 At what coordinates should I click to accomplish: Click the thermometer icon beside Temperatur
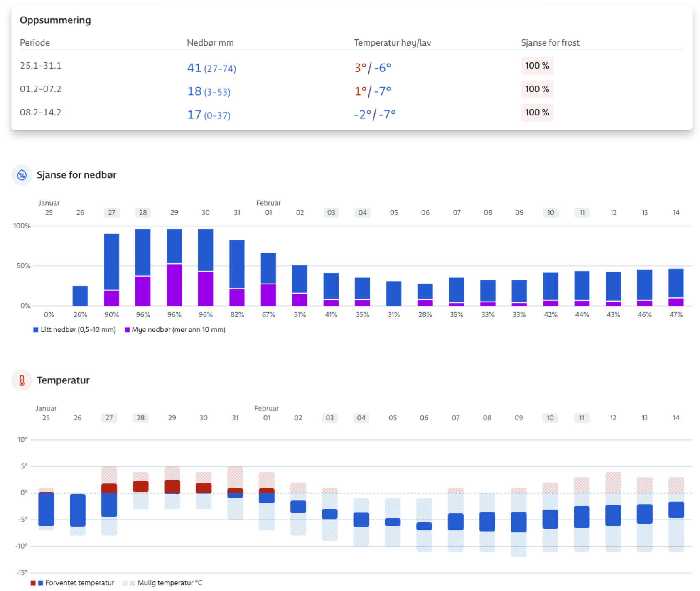coord(22,380)
